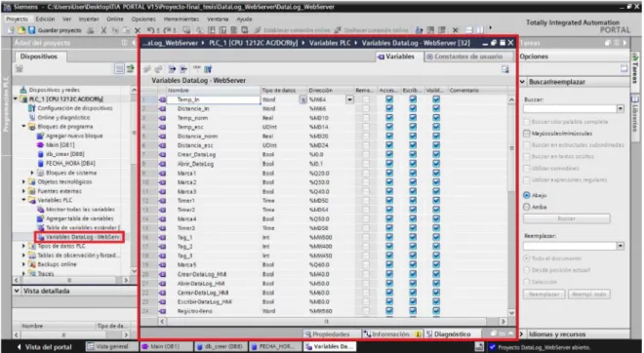Viewport: 644px width, 353px height.
Task: Toggle Acces checkbox for Timer1 row
Action: coord(389,200)
